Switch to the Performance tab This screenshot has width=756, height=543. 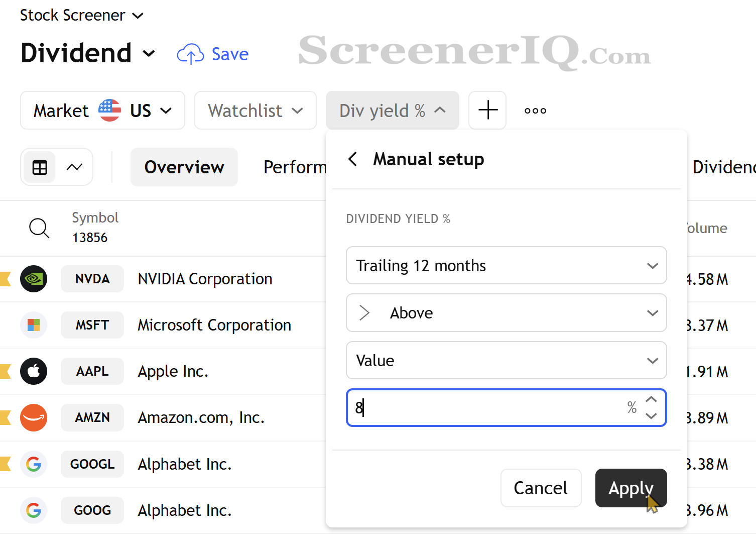[x=295, y=167]
